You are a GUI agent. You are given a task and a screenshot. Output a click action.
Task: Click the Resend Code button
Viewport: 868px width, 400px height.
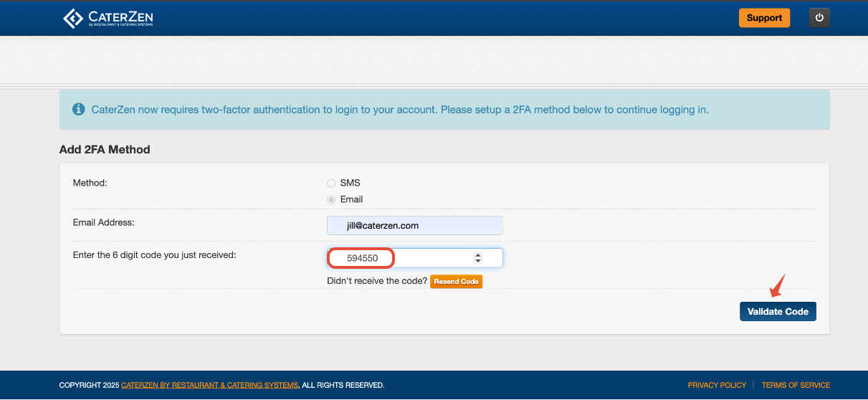(456, 282)
